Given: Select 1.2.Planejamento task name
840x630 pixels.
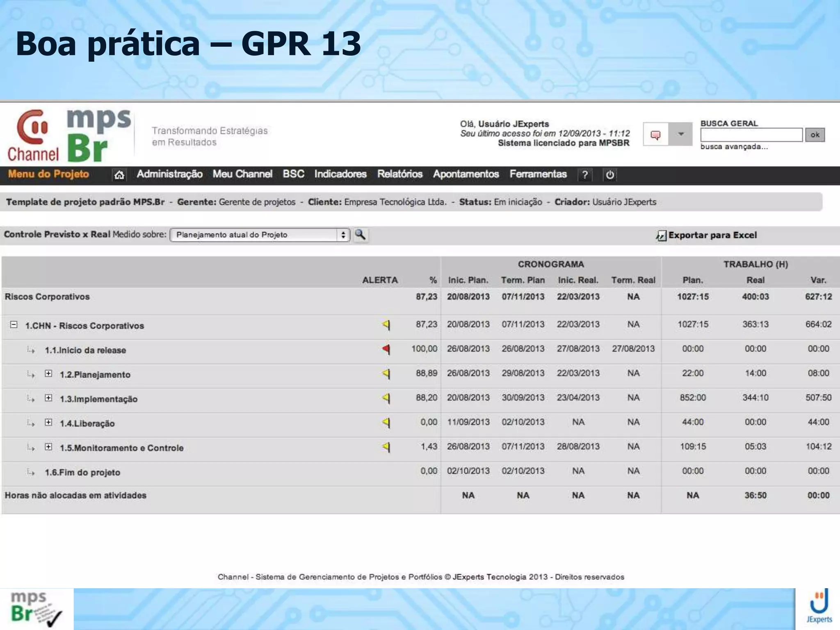Looking at the screenshot, I should [x=95, y=374].
